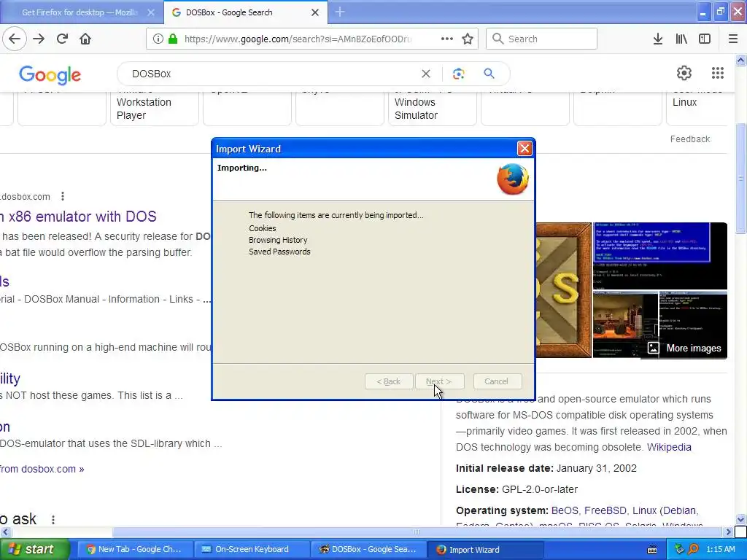
Task: Select the Workstation Player related card
Action: tap(155, 109)
